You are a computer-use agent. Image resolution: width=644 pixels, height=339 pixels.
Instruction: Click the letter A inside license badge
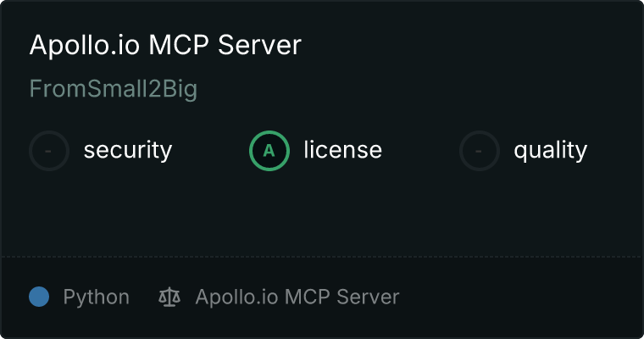pyautogui.click(x=269, y=151)
